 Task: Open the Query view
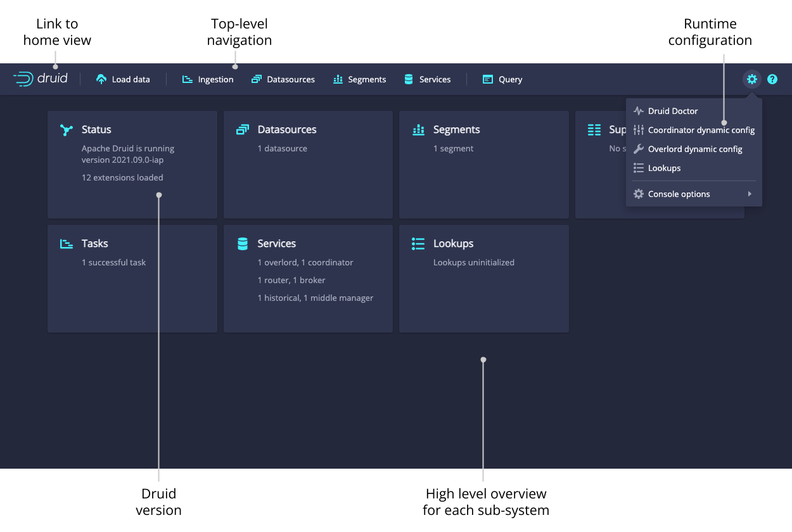pyautogui.click(x=502, y=79)
